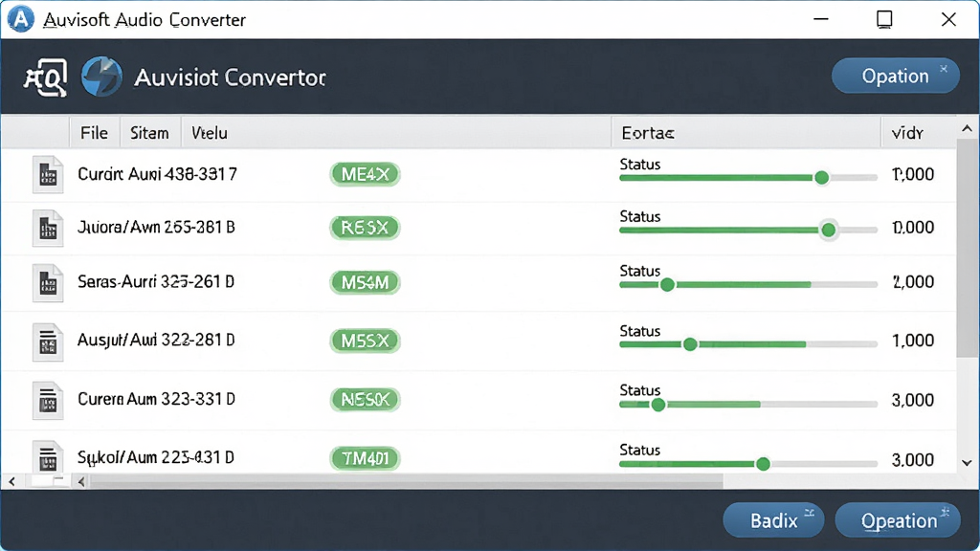The width and height of the screenshot is (980, 551).
Task: Click the TM401 format badge
Action: tap(365, 458)
